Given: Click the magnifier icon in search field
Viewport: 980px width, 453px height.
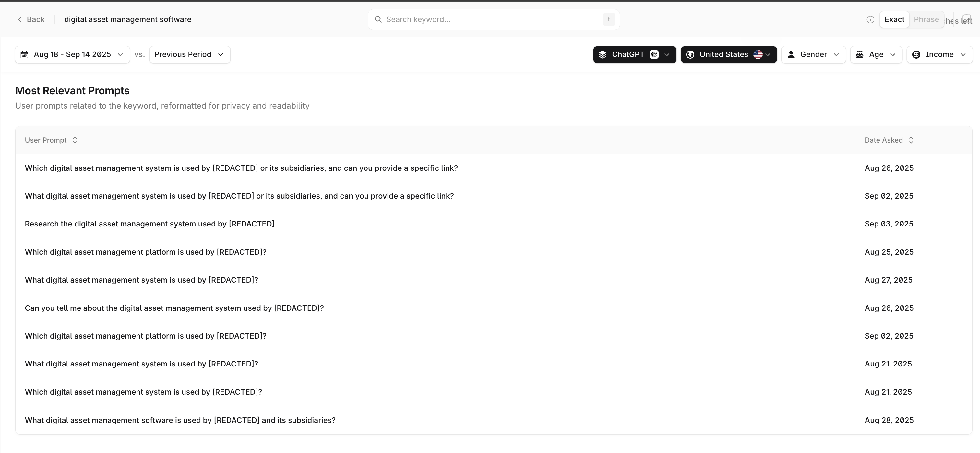Looking at the screenshot, I should click(378, 19).
